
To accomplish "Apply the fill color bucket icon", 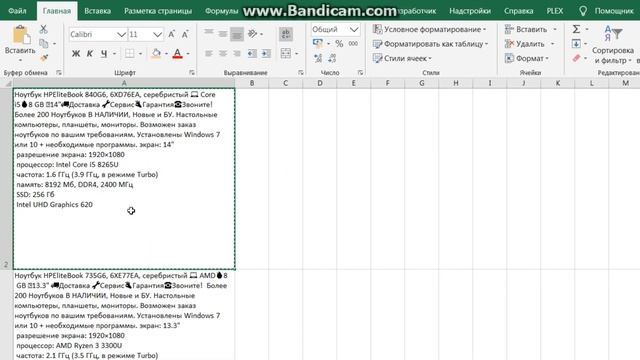I will click(x=156, y=53).
